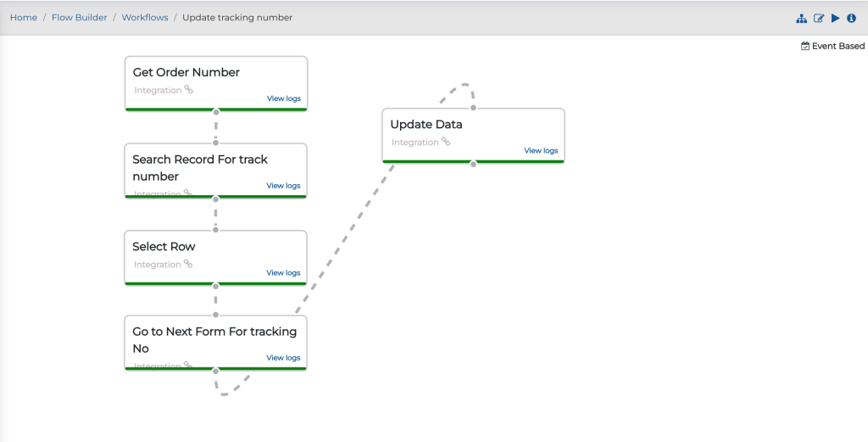This screenshot has width=868, height=442.
Task: Click Integration label under Get Order Number
Action: (158, 90)
